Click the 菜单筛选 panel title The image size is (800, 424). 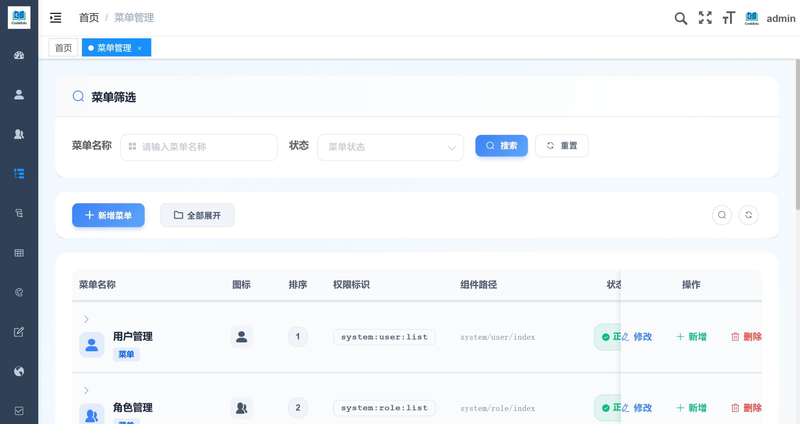113,97
